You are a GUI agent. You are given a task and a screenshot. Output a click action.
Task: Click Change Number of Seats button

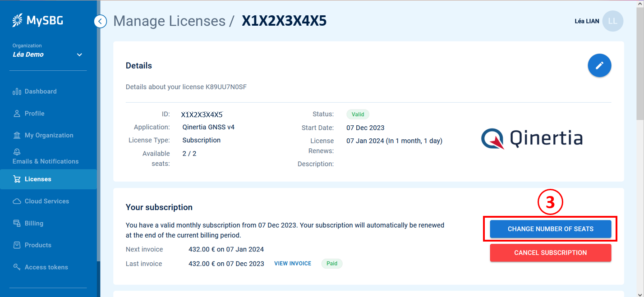(550, 229)
